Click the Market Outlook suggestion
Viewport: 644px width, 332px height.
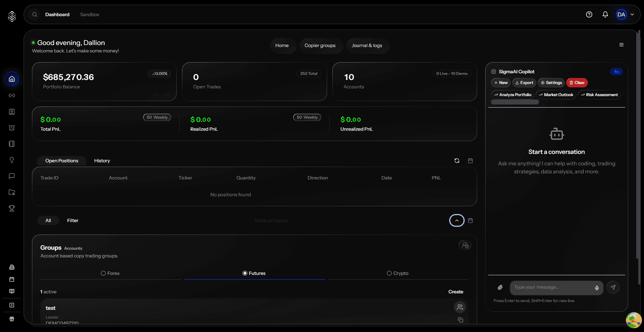[556, 95]
